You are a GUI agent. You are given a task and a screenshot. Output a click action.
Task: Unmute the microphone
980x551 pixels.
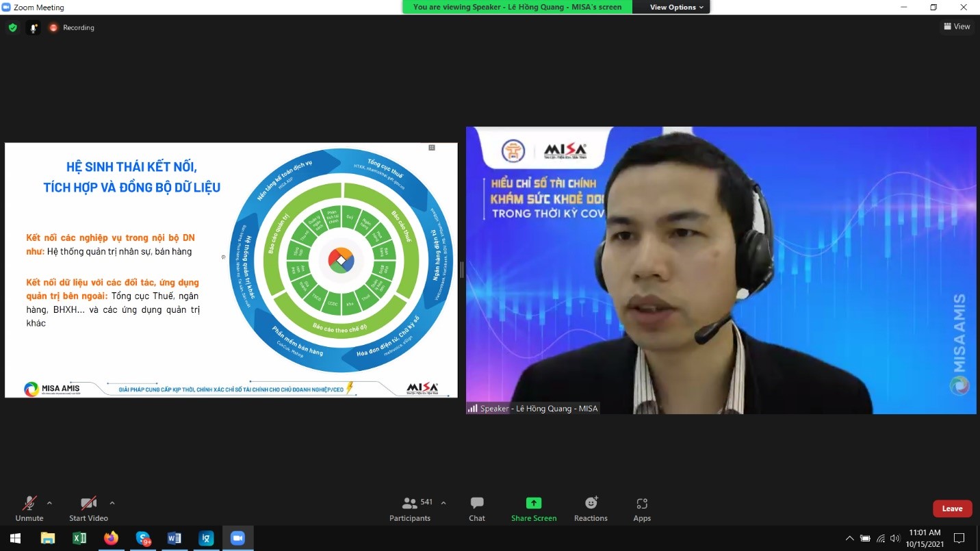pyautogui.click(x=29, y=509)
